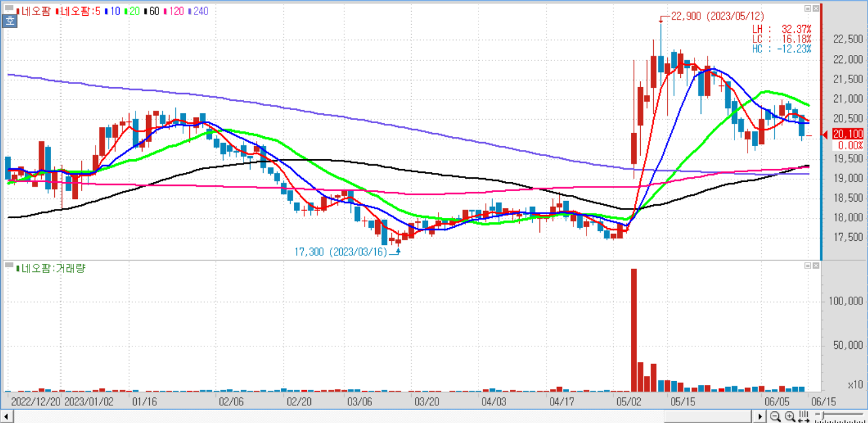The image size is (868, 423).
Task: Select the 네오팜 price series legend label
Action: tap(33, 10)
